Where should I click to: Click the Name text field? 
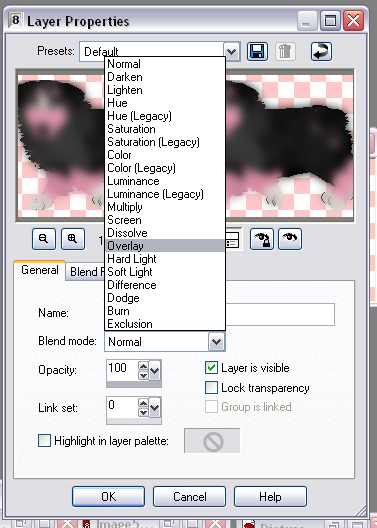[x=219, y=314]
